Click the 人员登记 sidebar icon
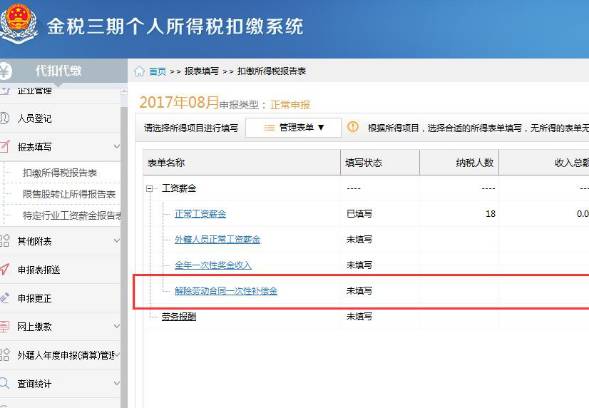Viewport: 589px width, 408px height. coord(4,118)
